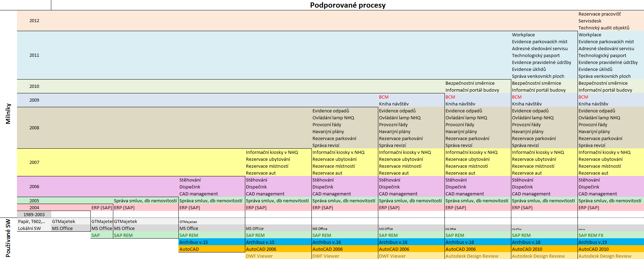Select the Podporované procesy header
644x259 pixels.
[347, 5]
